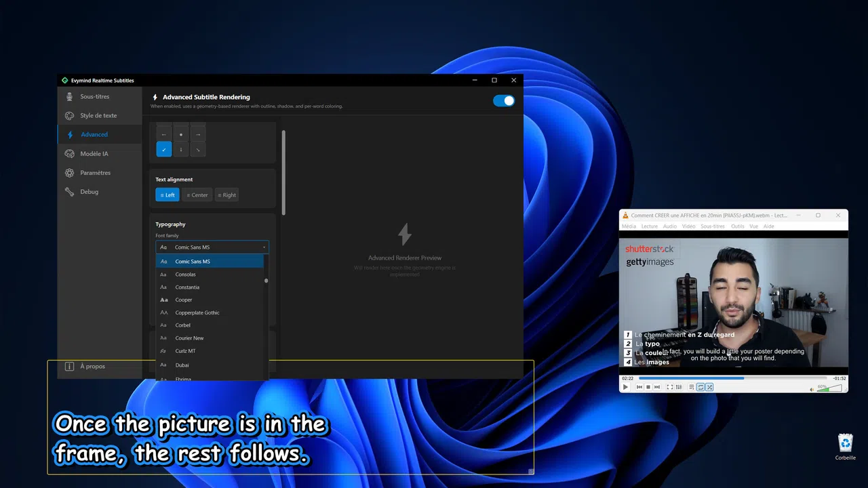Choose Cooper font from the list
The width and height of the screenshot is (868, 488).
coord(210,300)
